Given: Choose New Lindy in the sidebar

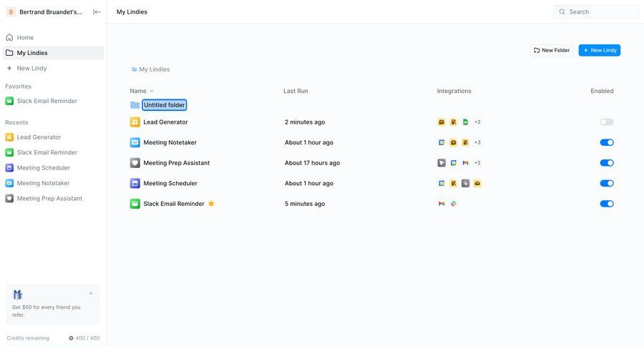Looking at the screenshot, I should (53, 68).
